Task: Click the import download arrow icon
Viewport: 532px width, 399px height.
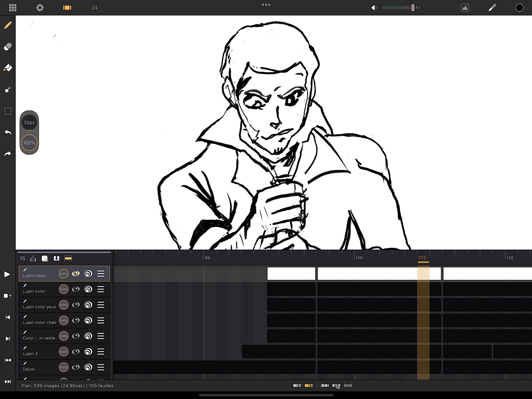Action: click(56, 259)
